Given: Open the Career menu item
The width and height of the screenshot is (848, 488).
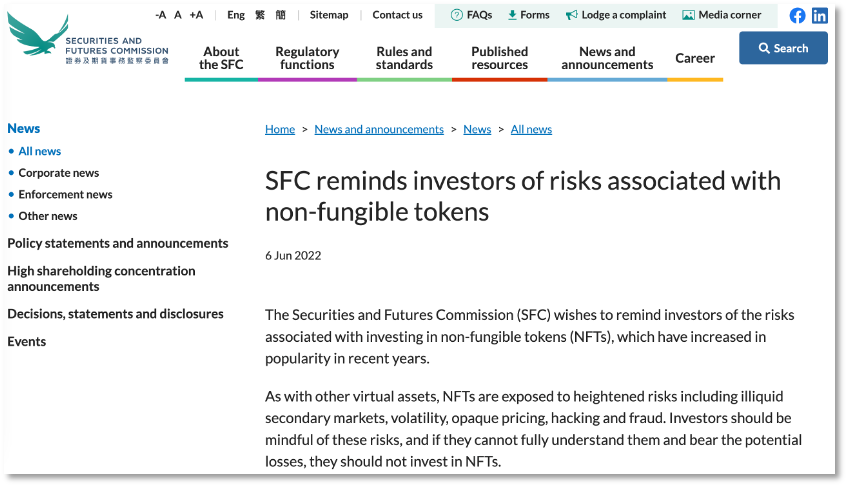Looking at the screenshot, I should click(x=695, y=58).
